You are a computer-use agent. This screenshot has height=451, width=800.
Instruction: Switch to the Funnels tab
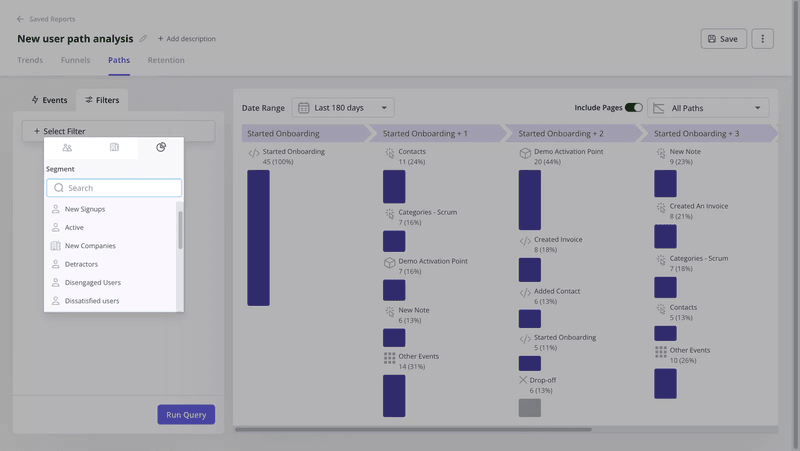click(75, 60)
